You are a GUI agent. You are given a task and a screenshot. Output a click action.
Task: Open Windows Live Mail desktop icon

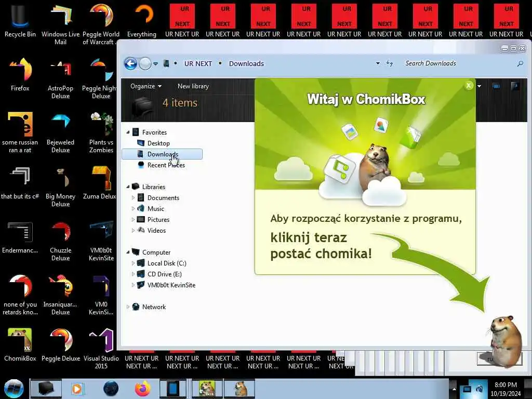(x=60, y=24)
